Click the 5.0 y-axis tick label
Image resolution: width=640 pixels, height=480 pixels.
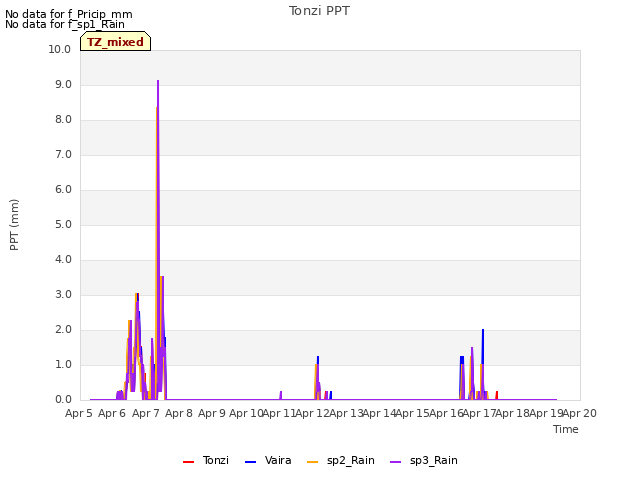point(63,224)
